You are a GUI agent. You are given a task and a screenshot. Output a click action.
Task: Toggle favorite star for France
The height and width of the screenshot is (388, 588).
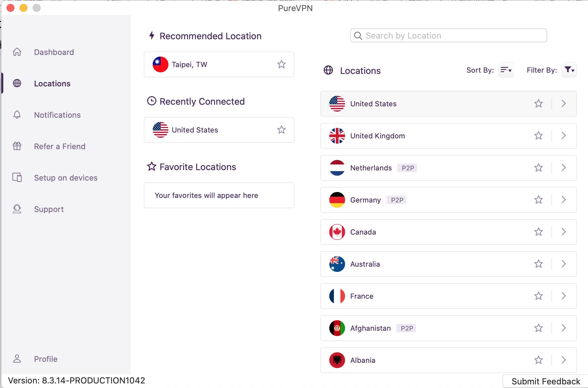[539, 296]
